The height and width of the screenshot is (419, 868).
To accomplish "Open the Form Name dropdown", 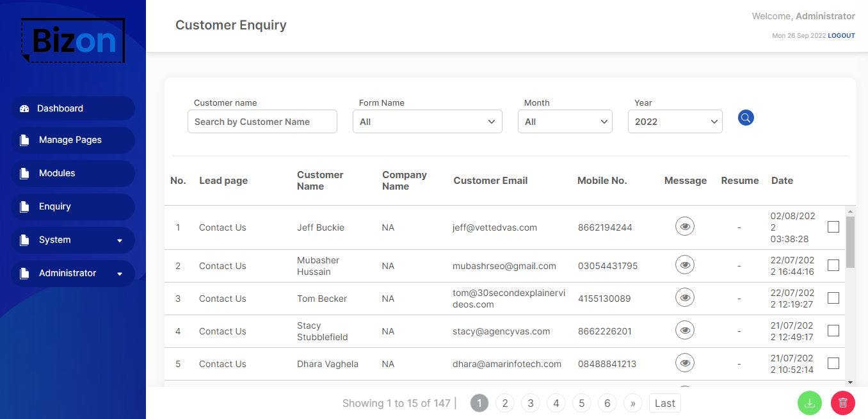I will point(427,122).
